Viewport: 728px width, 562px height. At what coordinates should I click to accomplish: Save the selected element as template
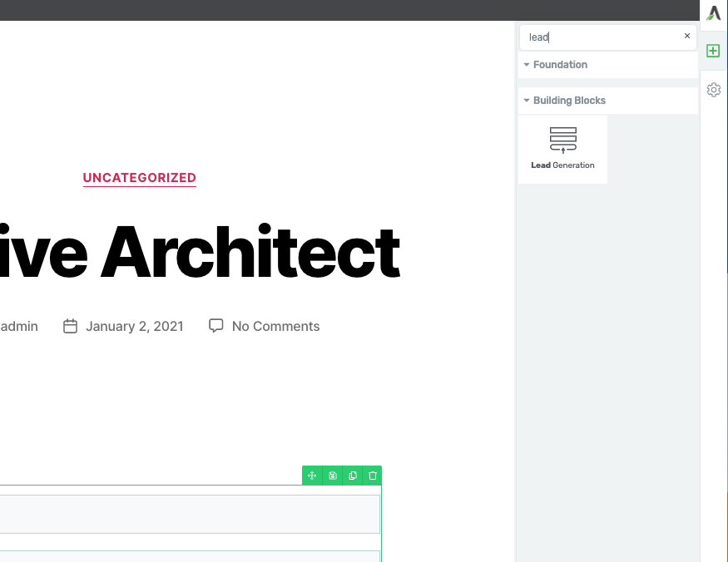point(333,476)
